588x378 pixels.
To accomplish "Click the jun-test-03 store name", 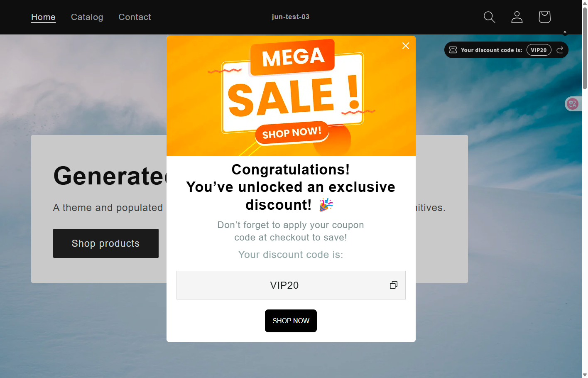I will click(290, 17).
